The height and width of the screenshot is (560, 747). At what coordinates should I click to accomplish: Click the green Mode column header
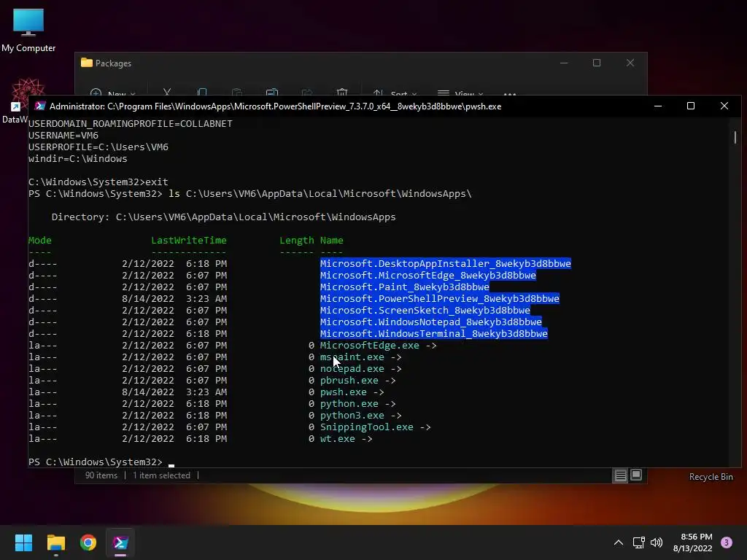point(40,240)
